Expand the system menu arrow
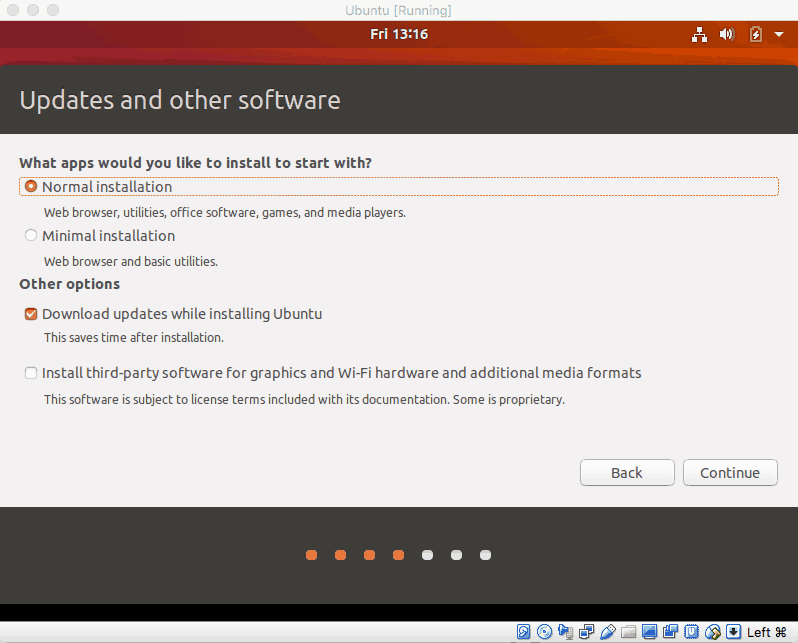Viewport: 798px width, 643px height. 779,35
